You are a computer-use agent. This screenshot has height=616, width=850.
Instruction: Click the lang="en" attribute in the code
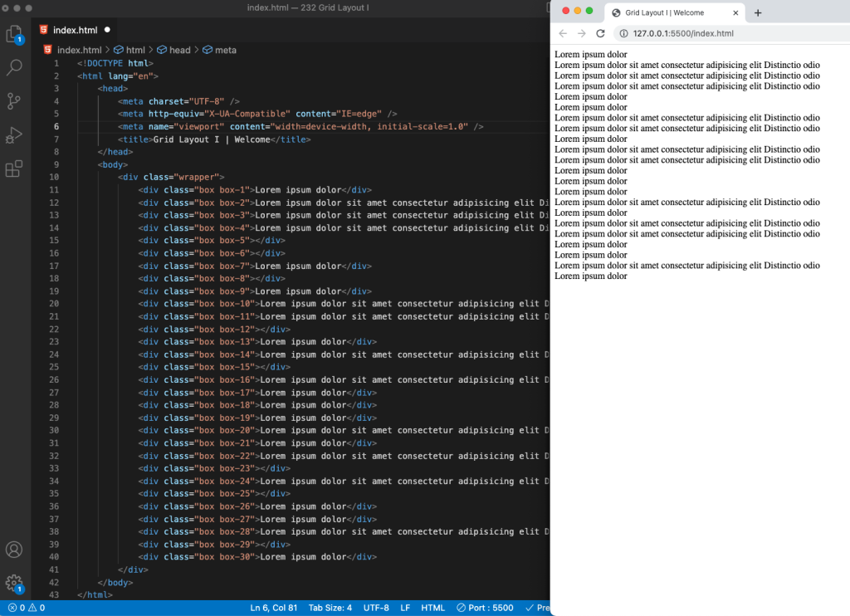click(130, 76)
